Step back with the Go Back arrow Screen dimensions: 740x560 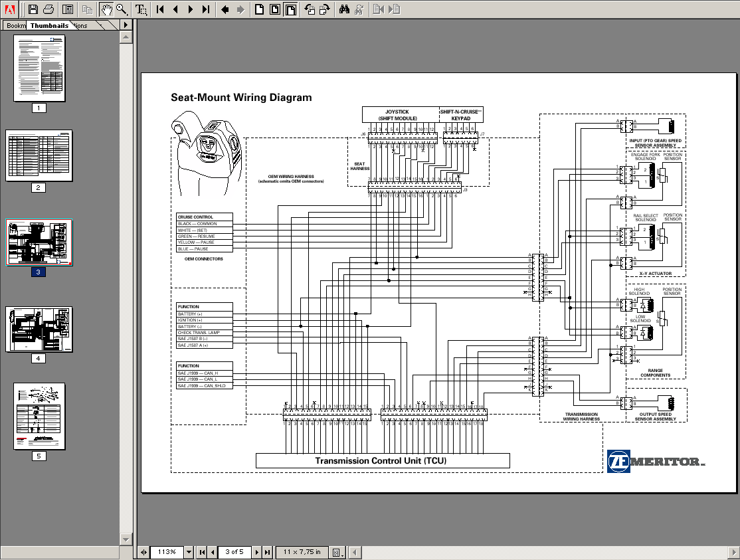click(225, 9)
